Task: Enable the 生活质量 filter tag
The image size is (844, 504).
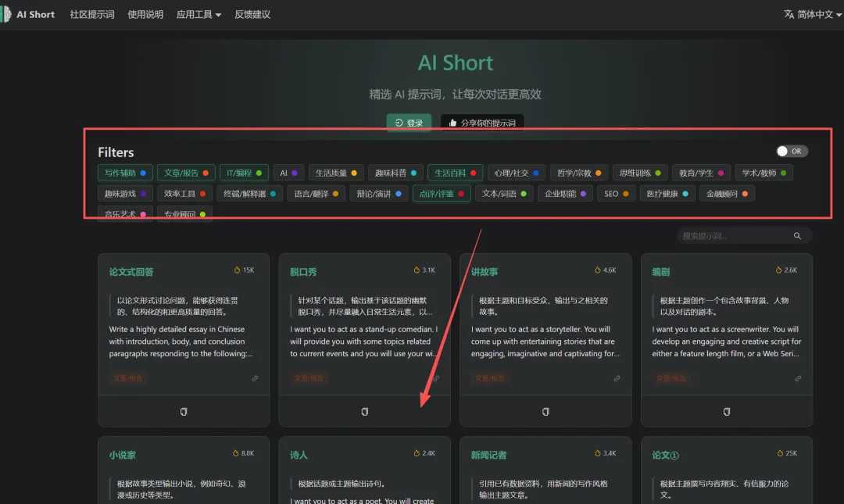Action: 336,173
